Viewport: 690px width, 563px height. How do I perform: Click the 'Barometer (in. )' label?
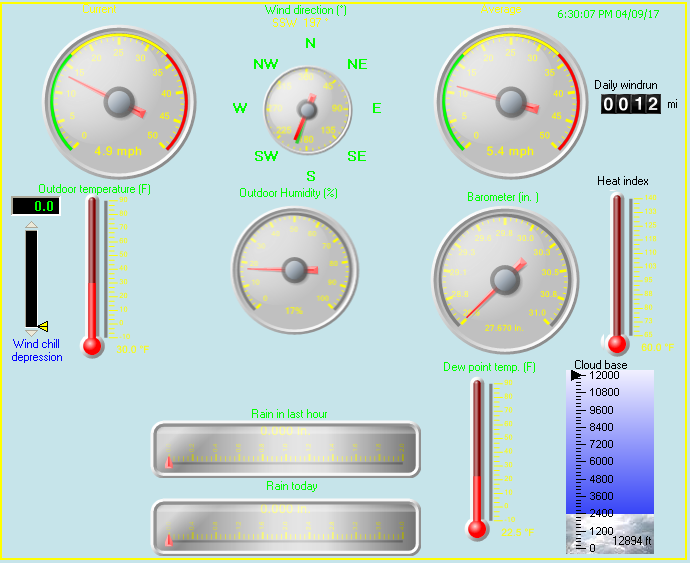[x=503, y=197]
